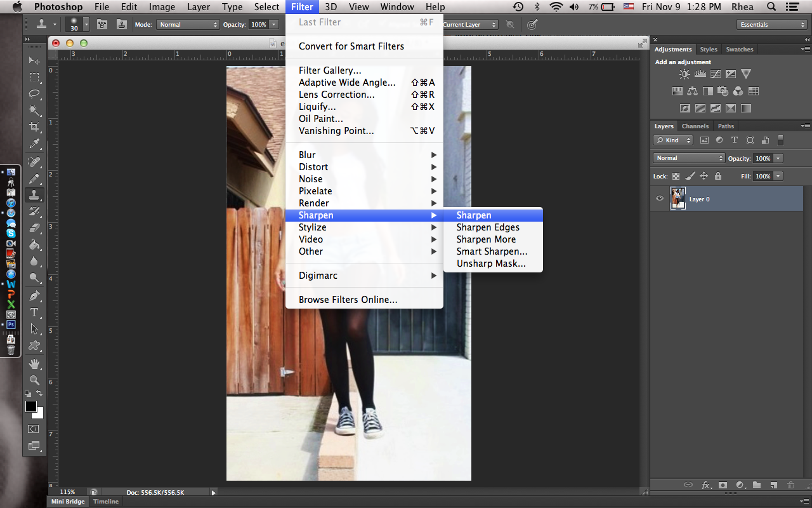Add a Photo Filter adjustment
This screenshot has width=812, height=508.
coord(723,91)
